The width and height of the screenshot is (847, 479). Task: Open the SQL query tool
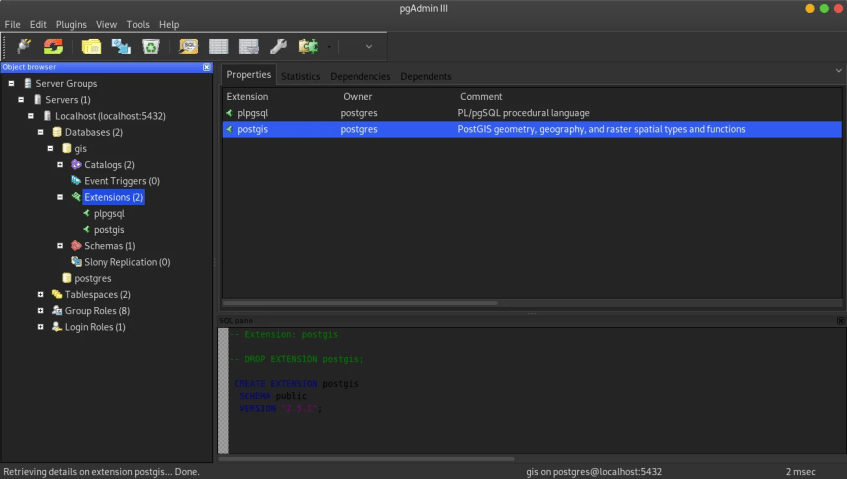pyautogui.click(x=189, y=46)
